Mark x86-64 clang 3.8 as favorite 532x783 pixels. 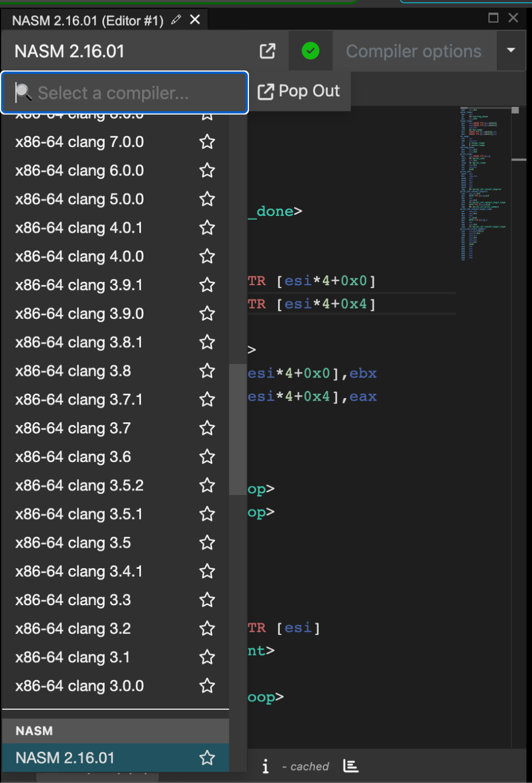[207, 371]
